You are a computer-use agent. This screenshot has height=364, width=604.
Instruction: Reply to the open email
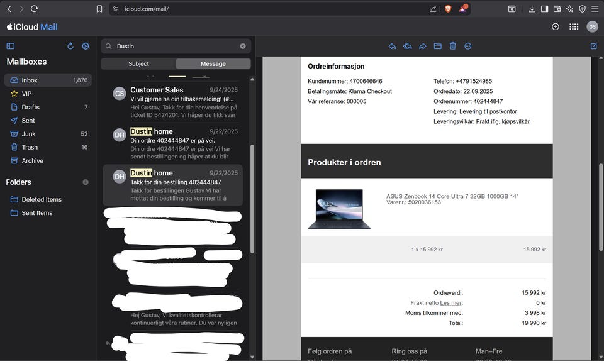pyautogui.click(x=392, y=46)
